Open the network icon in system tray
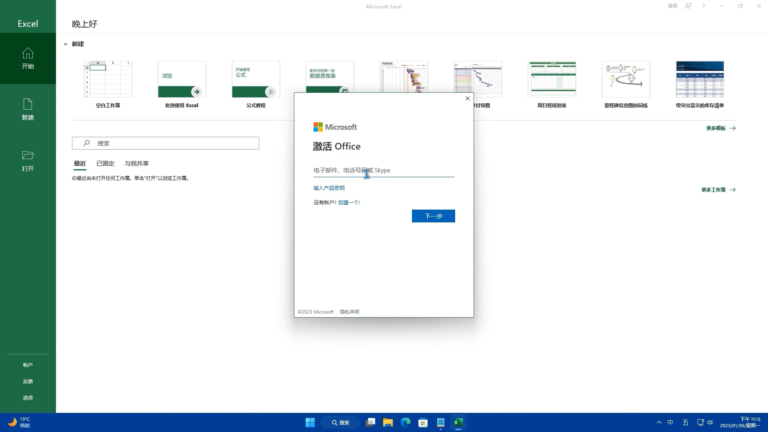Screen dimensions: 768x432 700,423
